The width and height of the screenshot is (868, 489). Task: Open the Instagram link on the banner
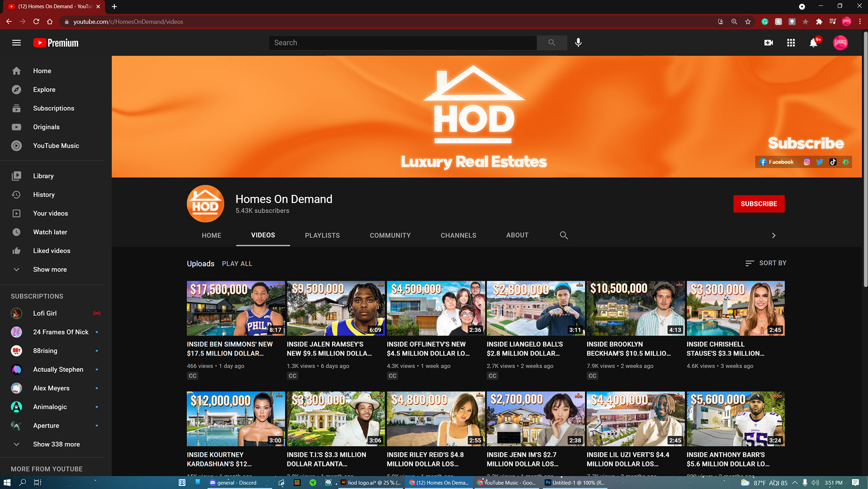click(807, 162)
